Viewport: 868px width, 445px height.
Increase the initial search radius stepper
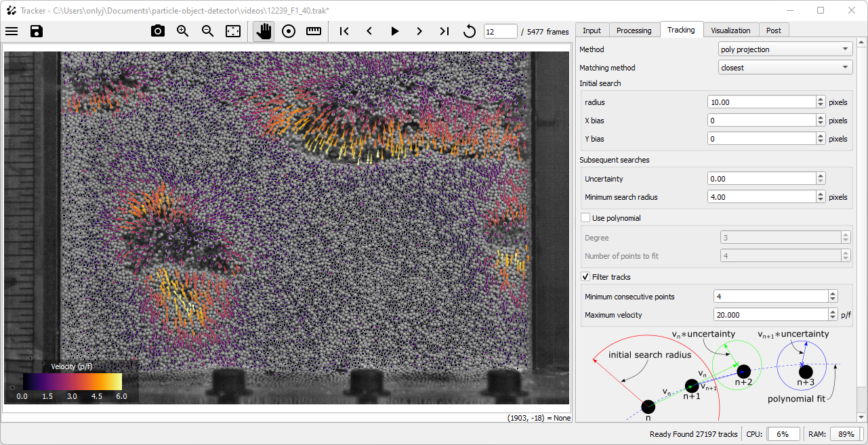[821, 99]
